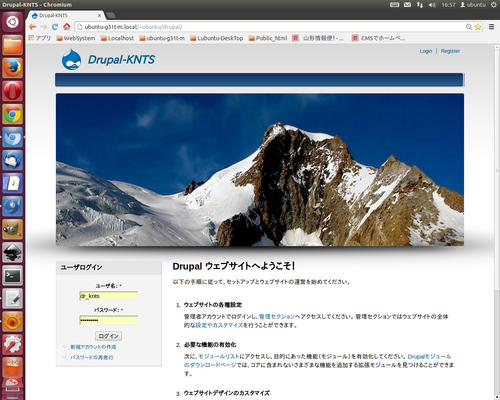Viewport: 500px width, 400px height.
Task: Launch Firefox from the dock
Action: [12, 68]
